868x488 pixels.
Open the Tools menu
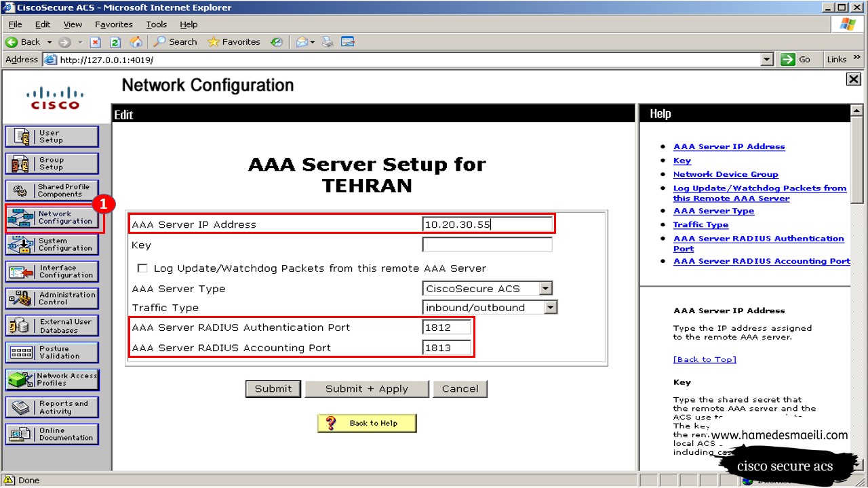[x=157, y=24]
